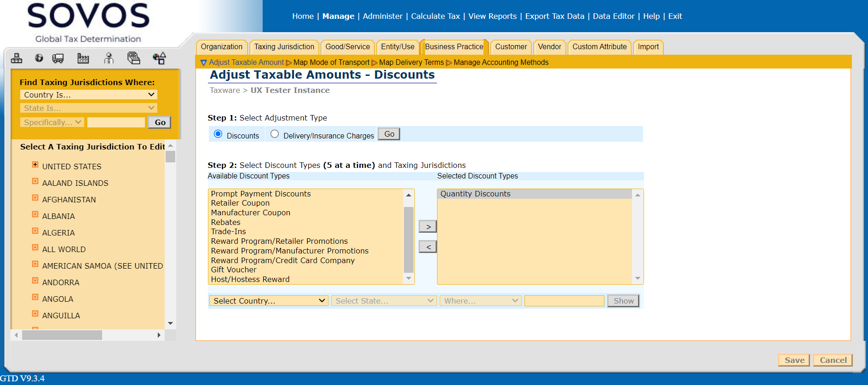
Task: Click the delivery truck icon
Action: (x=58, y=58)
